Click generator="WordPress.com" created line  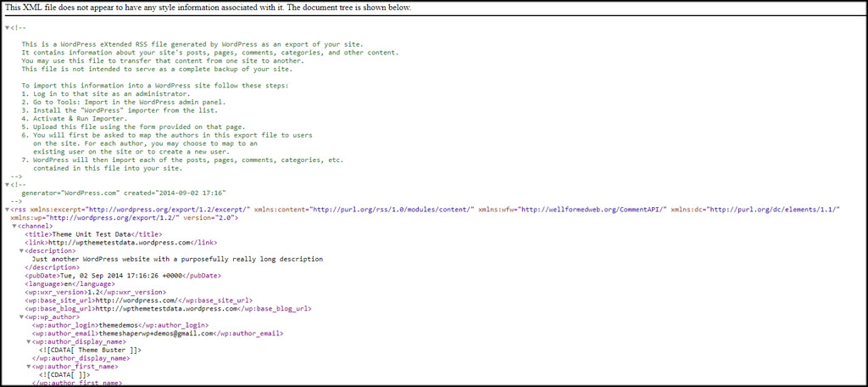point(124,193)
